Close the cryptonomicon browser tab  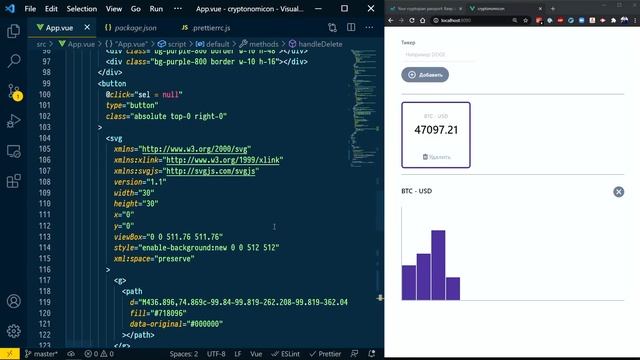click(540, 9)
